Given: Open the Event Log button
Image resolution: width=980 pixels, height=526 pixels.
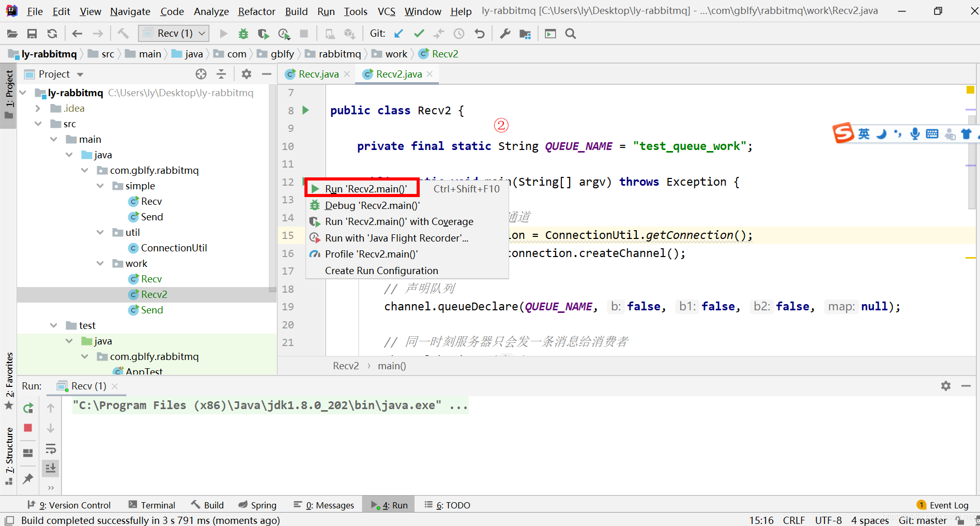Looking at the screenshot, I should [x=943, y=505].
